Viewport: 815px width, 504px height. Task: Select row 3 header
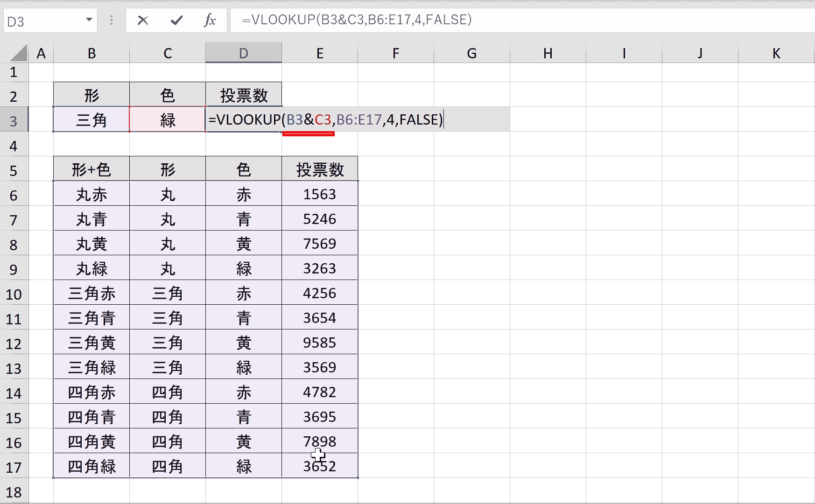(x=14, y=120)
